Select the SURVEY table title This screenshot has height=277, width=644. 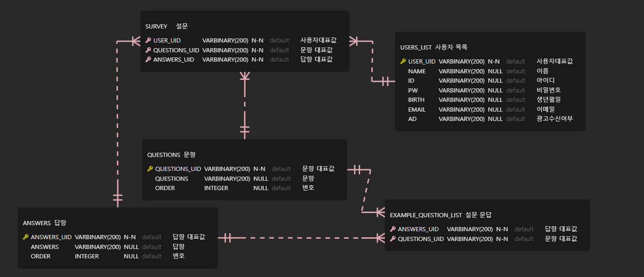tap(156, 26)
